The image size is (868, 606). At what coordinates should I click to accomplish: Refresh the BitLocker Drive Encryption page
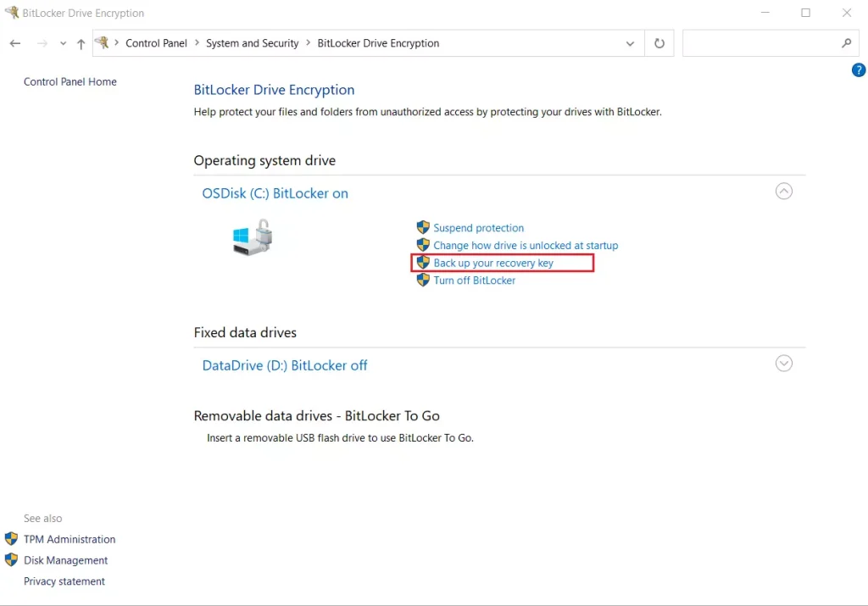click(659, 43)
